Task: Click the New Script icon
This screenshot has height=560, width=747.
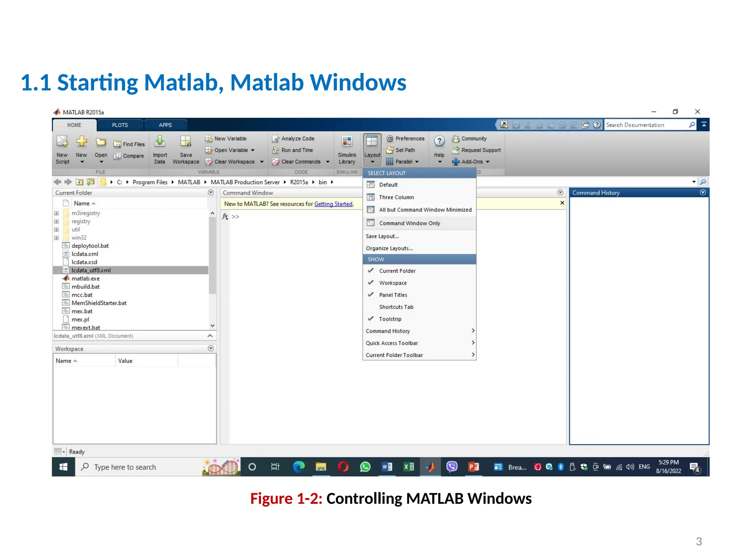Action: (x=62, y=141)
